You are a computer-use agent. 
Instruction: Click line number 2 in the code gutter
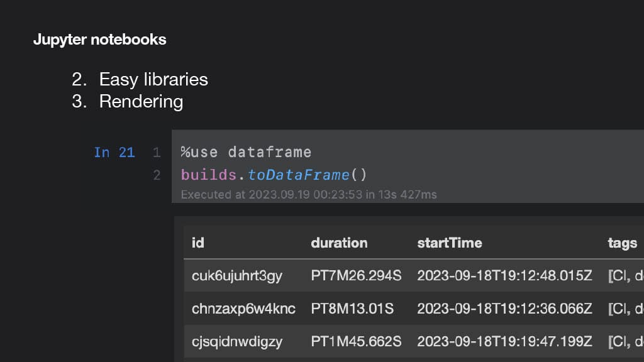coord(157,175)
